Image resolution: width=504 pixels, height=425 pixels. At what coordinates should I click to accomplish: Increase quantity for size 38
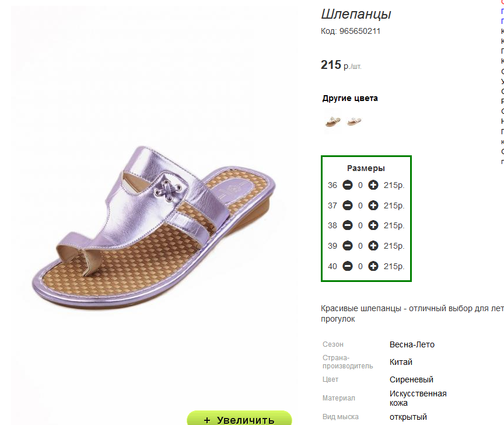click(373, 225)
